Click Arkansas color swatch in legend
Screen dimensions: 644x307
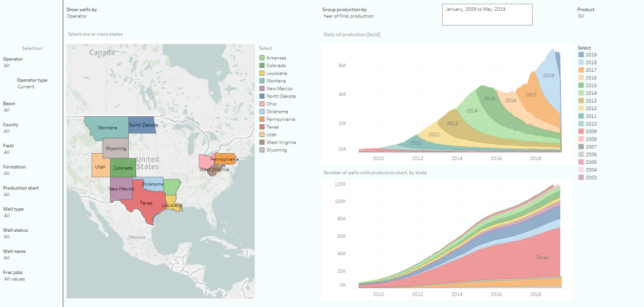point(262,58)
